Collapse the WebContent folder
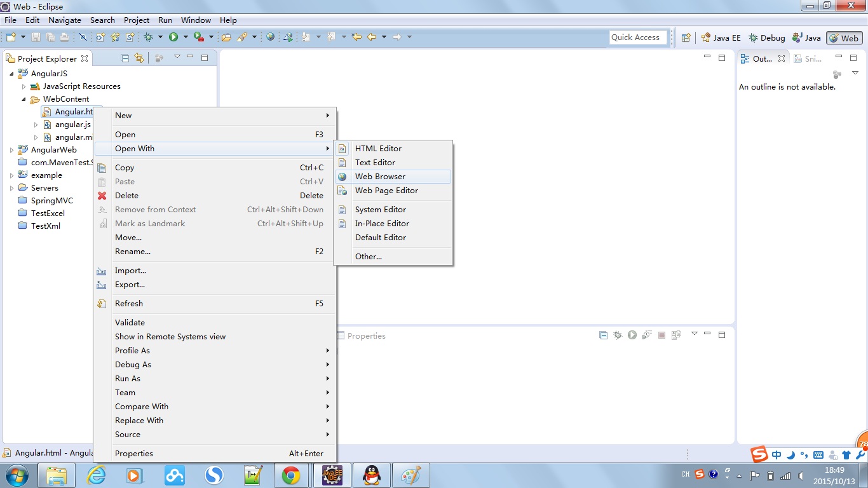 click(x=24, y=99)
